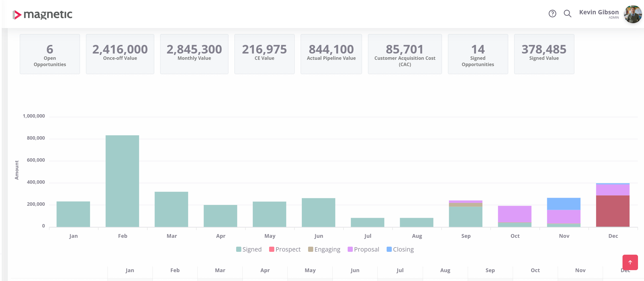Click the red scroll-to-top arrow button
The height and width of the screenshot is (281, 644).
[630, 262]
